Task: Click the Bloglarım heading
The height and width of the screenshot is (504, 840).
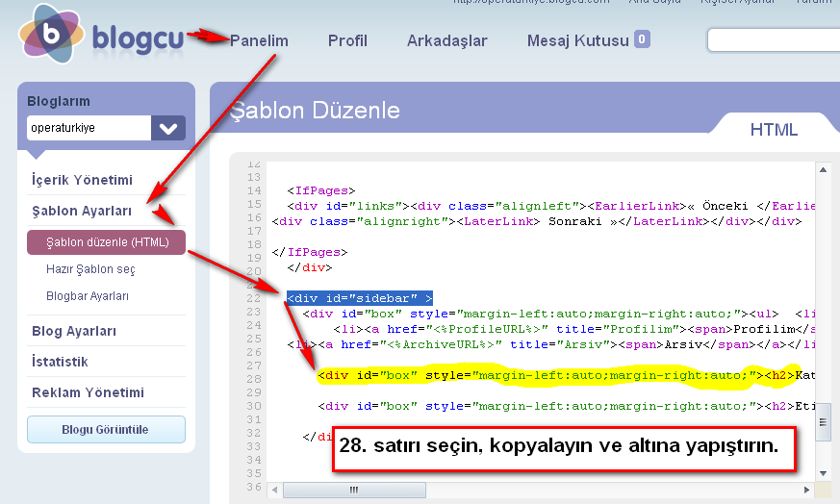Action: (x=59, y=101)
